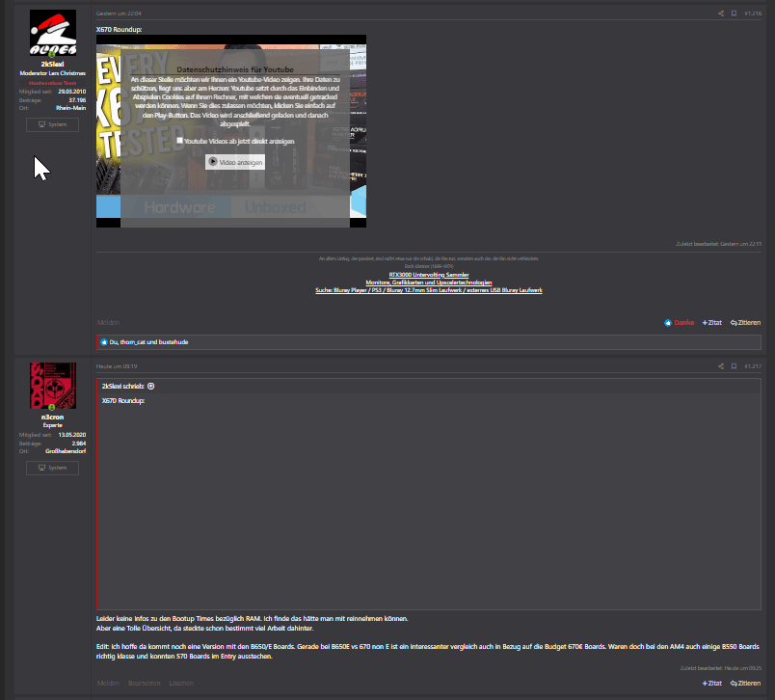Click '+Zitat' on n3cron's post
The height and width of the screenshot is (700, 775).
pos(712,684)
